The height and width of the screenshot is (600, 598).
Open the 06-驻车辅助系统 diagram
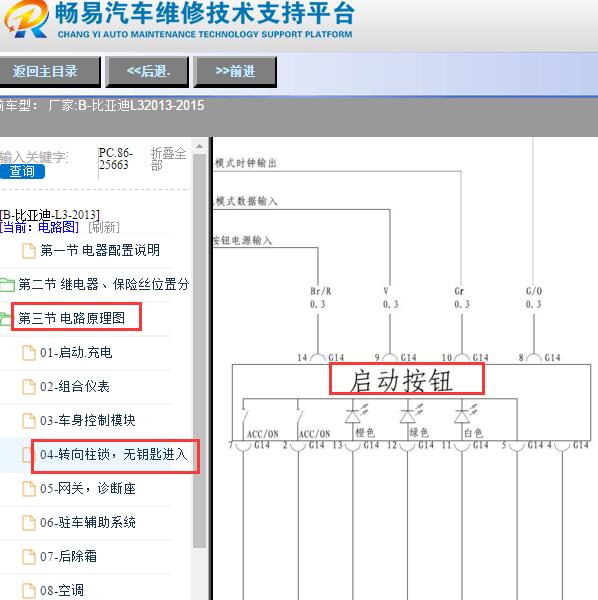[88, 522]
